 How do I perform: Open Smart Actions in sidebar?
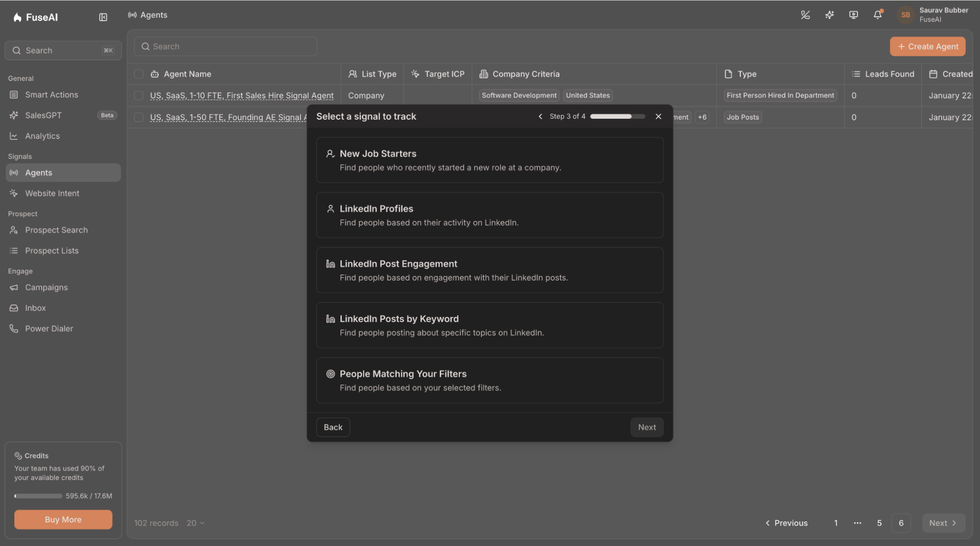point(63,95)
